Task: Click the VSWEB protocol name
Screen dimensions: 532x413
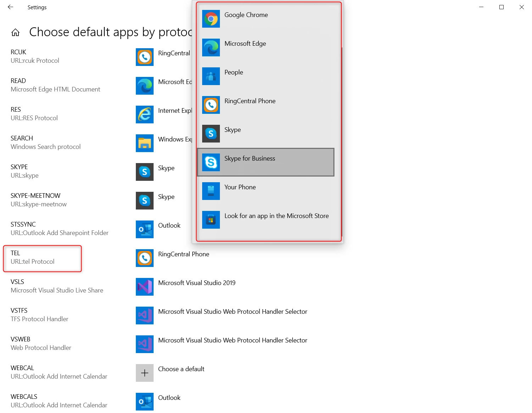Action: point(21,339)
